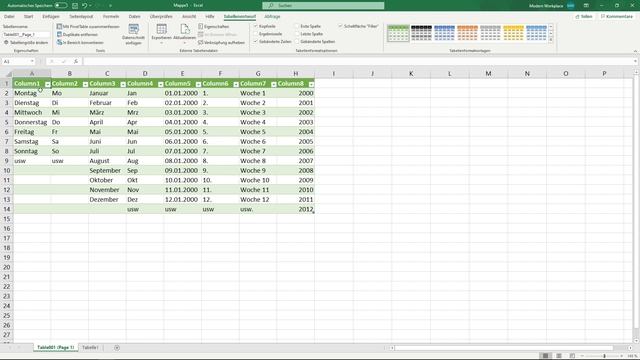The height and width of the screenshot is (360, 640).
Task: Toggle the Gebänderte Zeilen checkbox
Action: 256,42
